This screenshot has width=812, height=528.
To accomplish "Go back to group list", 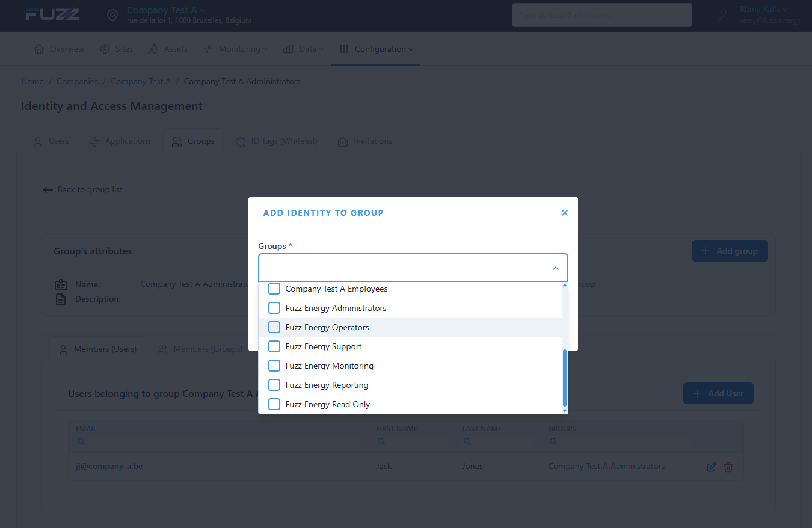I will [x=83, y=189].
